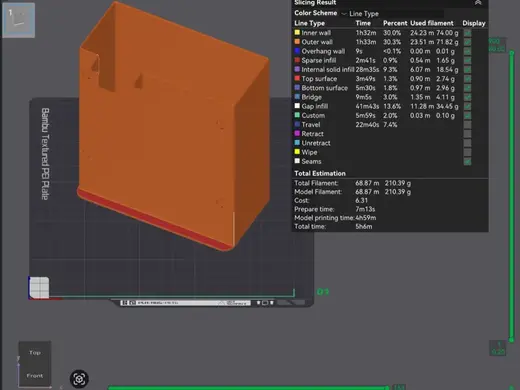520x390 pixels.
Task: Enable Retract display checkbox
Action: click(x=467, y=134)
